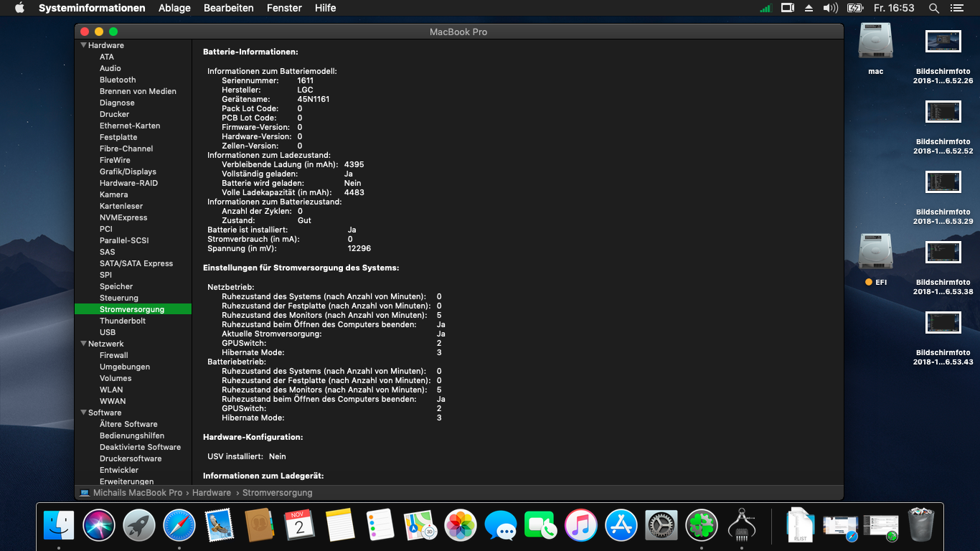Viewport: 980px width, 551px height.
Task: Open Finder from the Dock
Action: pos(59,525)
